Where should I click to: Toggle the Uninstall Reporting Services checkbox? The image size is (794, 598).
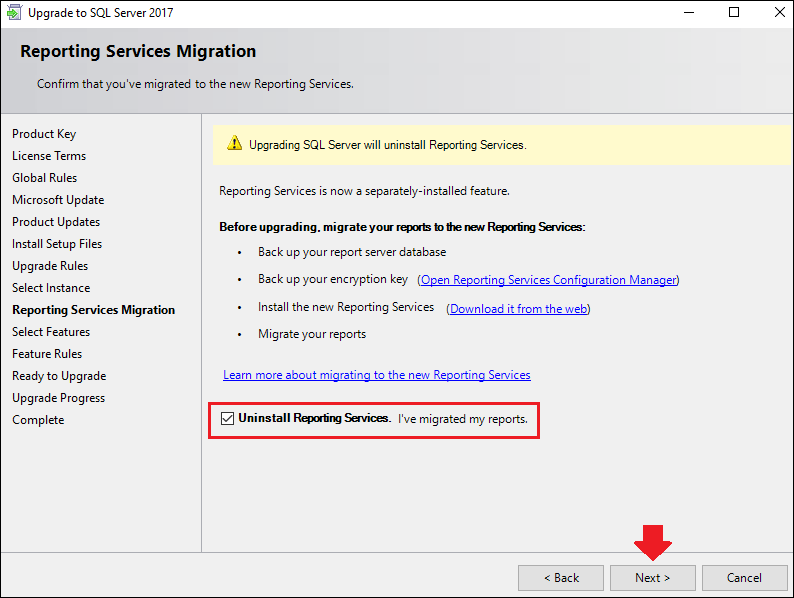pos(227,419)
